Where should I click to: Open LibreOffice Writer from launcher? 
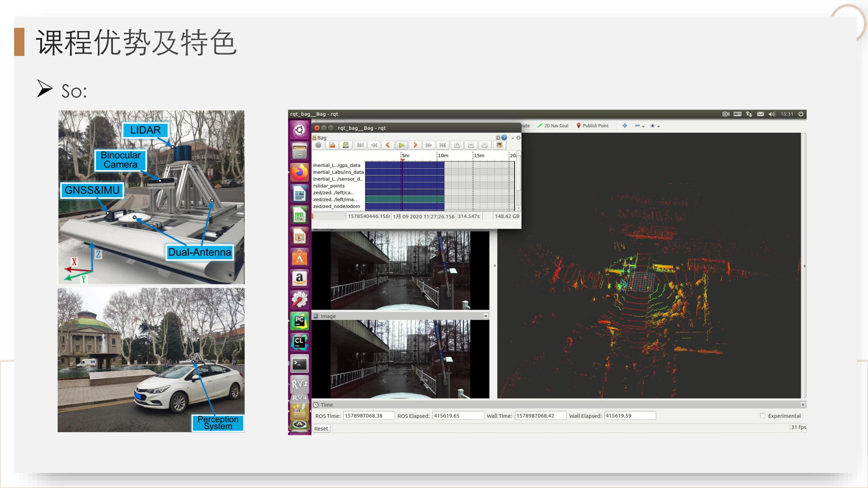click(299, 194)
